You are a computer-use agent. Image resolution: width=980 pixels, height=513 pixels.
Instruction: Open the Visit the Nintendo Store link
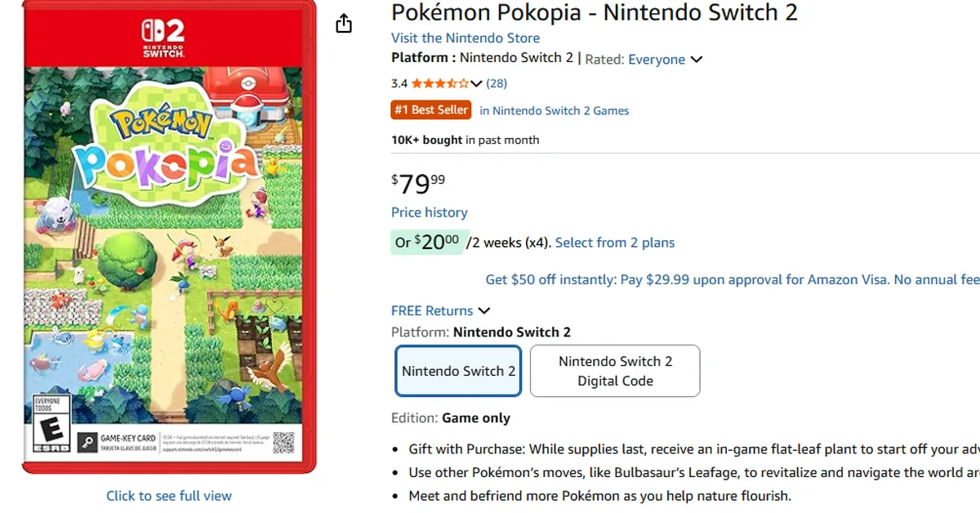[465, 38]
